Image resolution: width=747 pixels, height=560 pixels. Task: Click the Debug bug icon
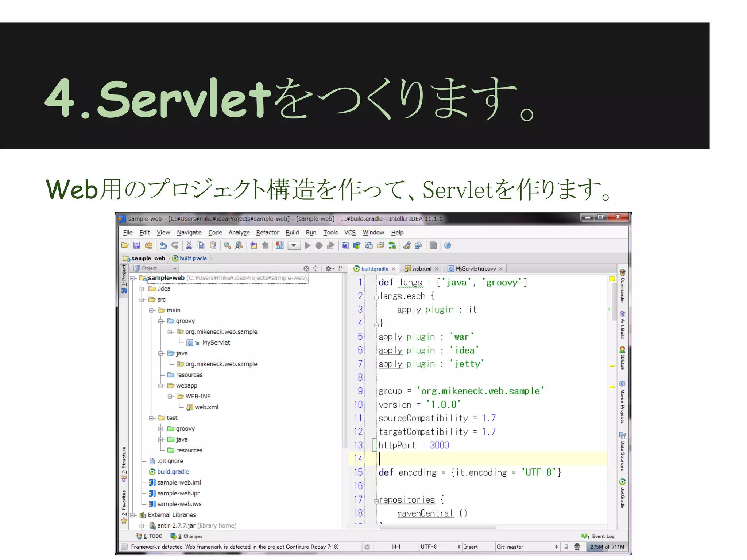[319, 245]
